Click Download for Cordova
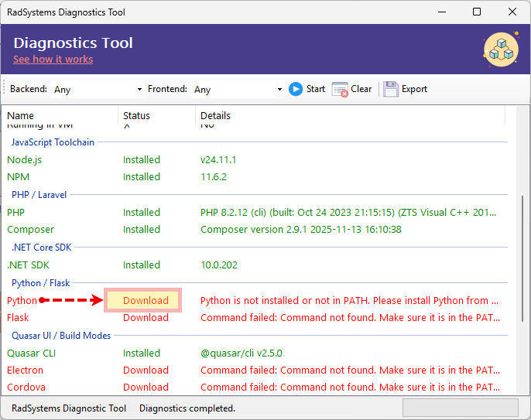Screen dimensions: 531x420 tap(146, 388)
